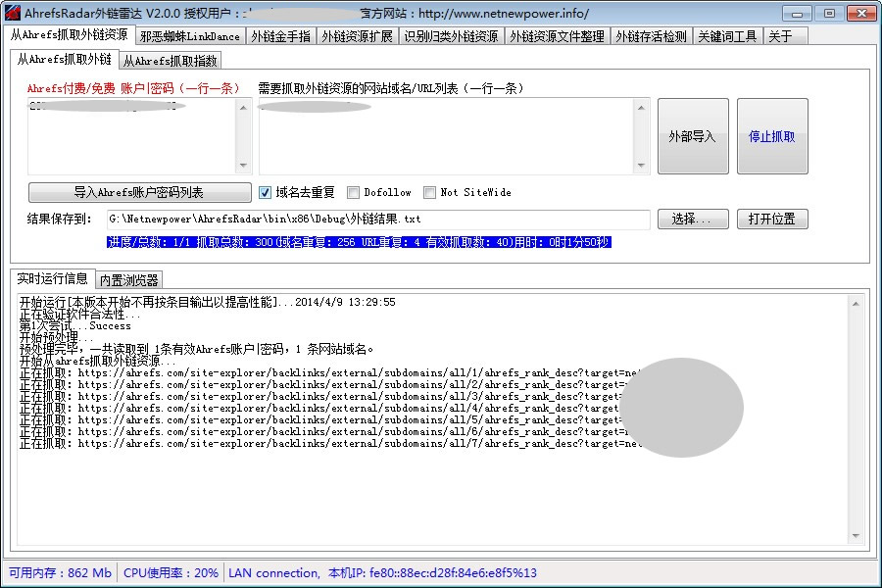Click the 结果保存到 file path field
Screen dimensions: 882x588
[378, 220]
